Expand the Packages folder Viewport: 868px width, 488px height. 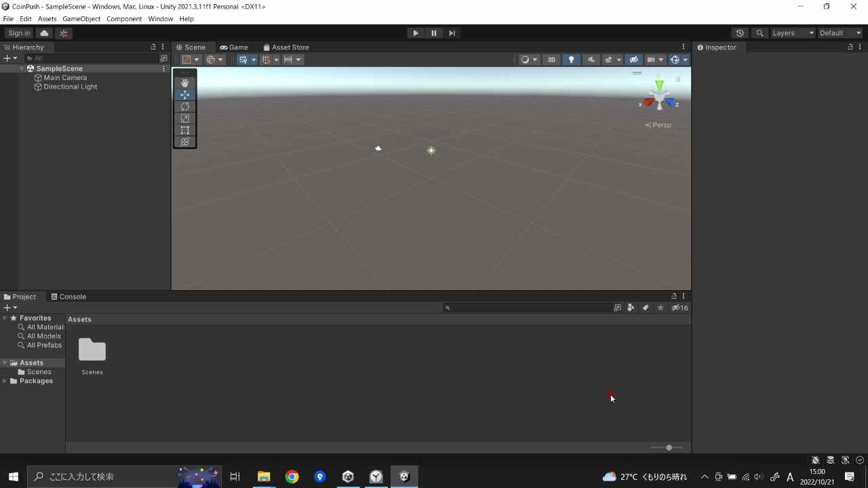pos(5,381)
